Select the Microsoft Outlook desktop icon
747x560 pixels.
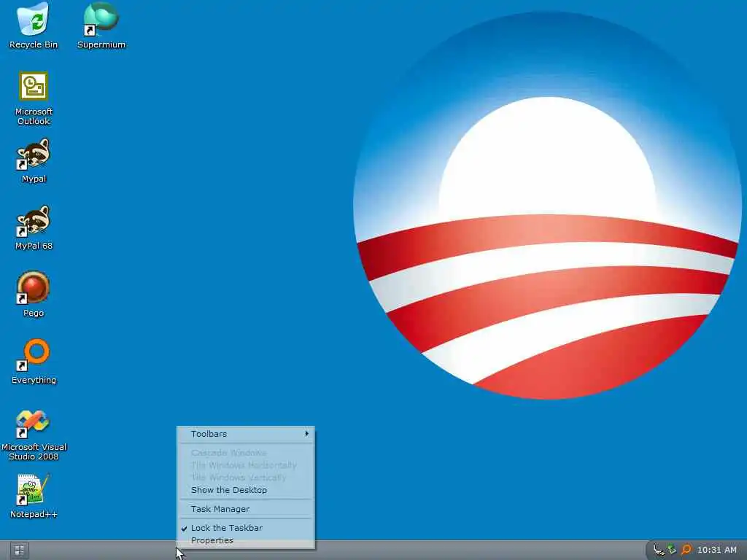[34, 98]
